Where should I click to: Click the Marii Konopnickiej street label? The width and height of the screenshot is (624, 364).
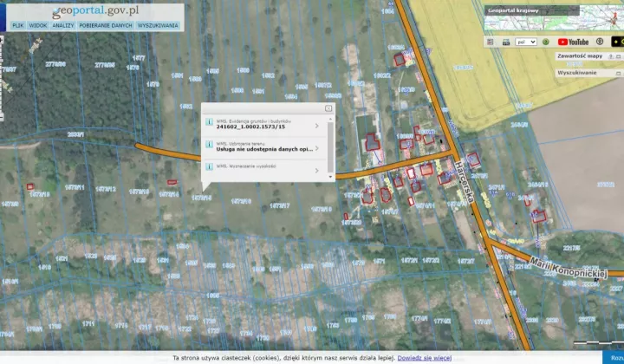[568, 267]
